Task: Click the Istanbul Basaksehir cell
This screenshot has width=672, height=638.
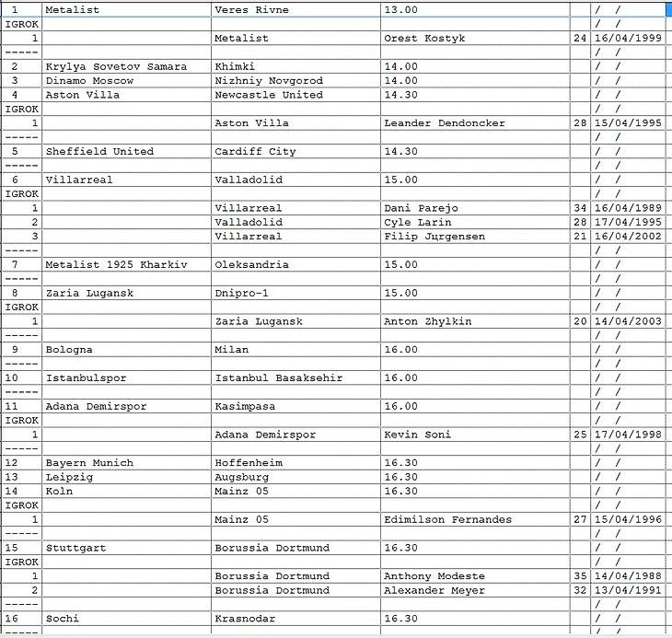Action: coord(295,377)
